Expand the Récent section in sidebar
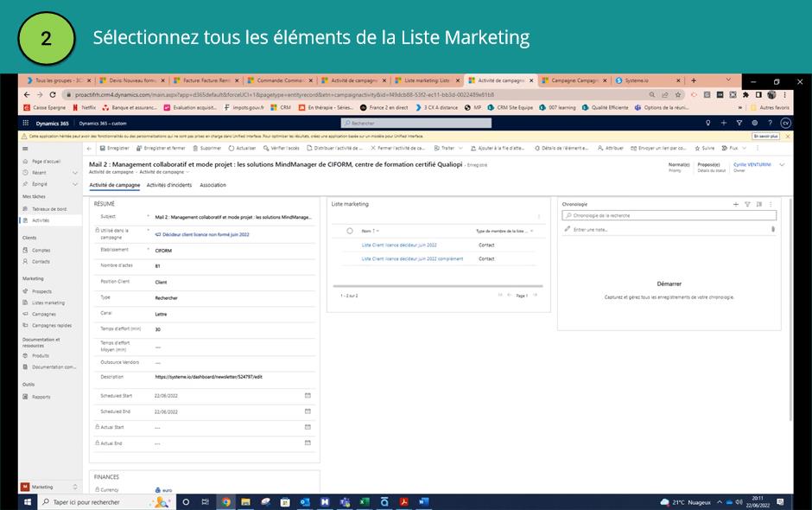Screen dimensions: 812x510 (x=75, y=173)
